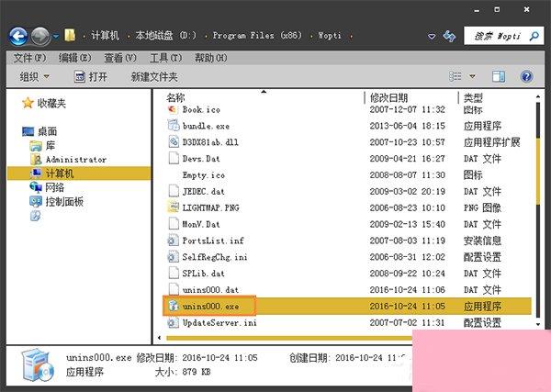Click the Back navigation arrow
This screenshot has width=551, height=392.
tap(18, 36)
